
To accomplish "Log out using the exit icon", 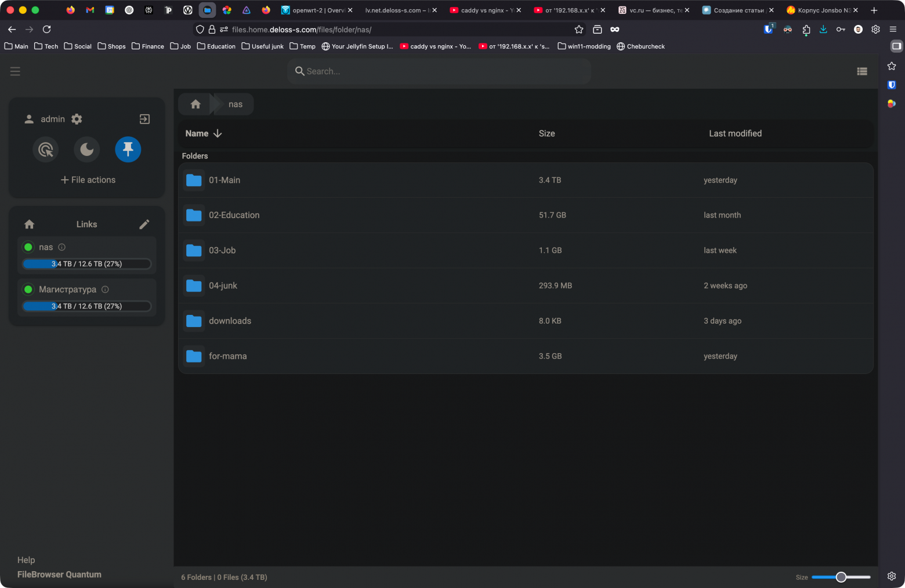I will click(x=144, y=119).
